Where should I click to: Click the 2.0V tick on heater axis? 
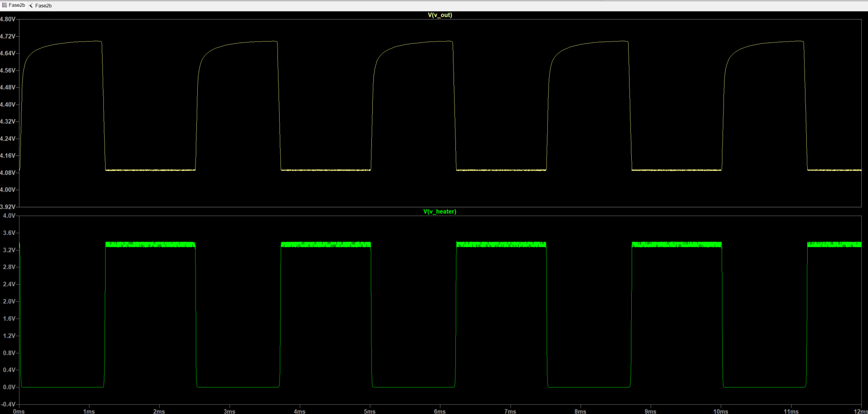coord(9,301)
